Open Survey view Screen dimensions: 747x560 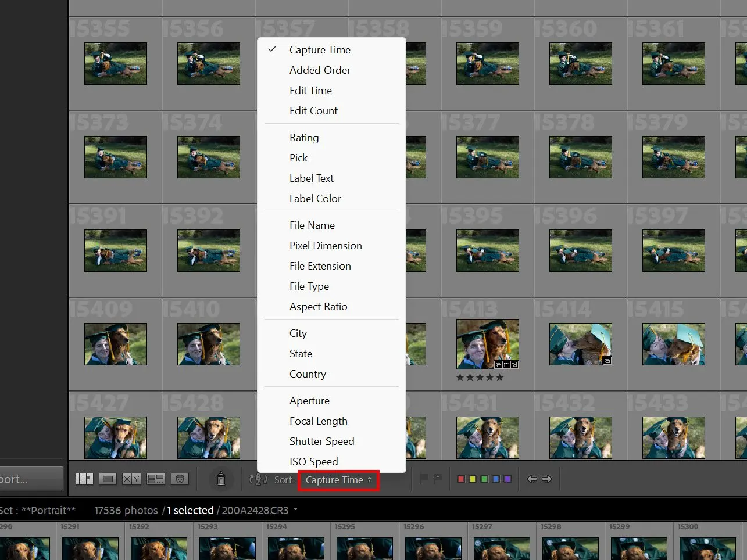(155, 479)
